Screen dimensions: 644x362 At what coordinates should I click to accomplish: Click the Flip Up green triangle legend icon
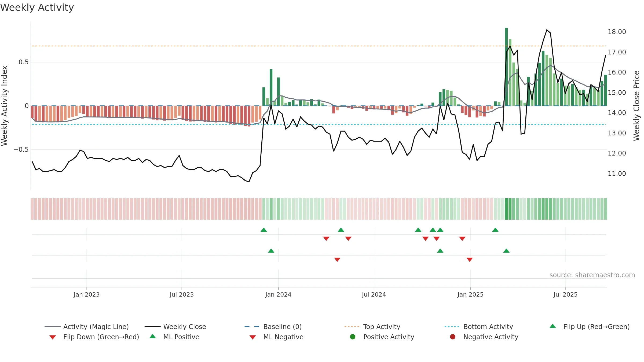point(552,326)
